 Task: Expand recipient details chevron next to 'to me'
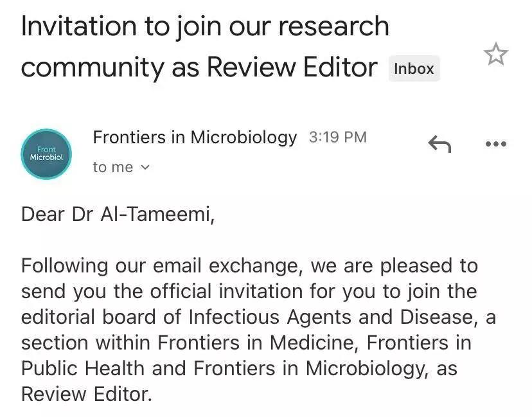click(145, 167)
